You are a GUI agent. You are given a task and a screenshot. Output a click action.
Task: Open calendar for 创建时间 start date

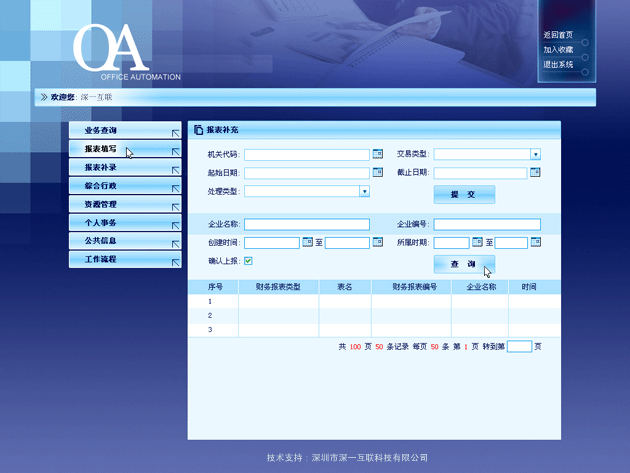click(307, 242)
